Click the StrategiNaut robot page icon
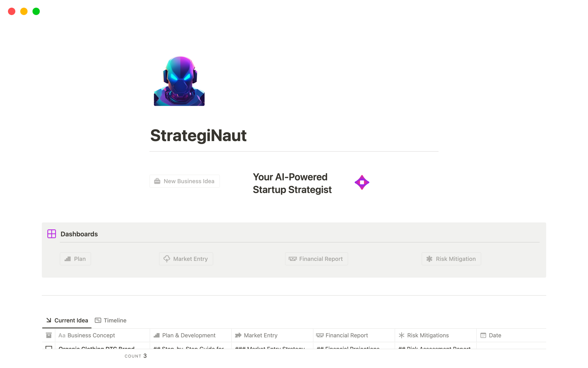This screenshot has height=368, width=588. 179,81
